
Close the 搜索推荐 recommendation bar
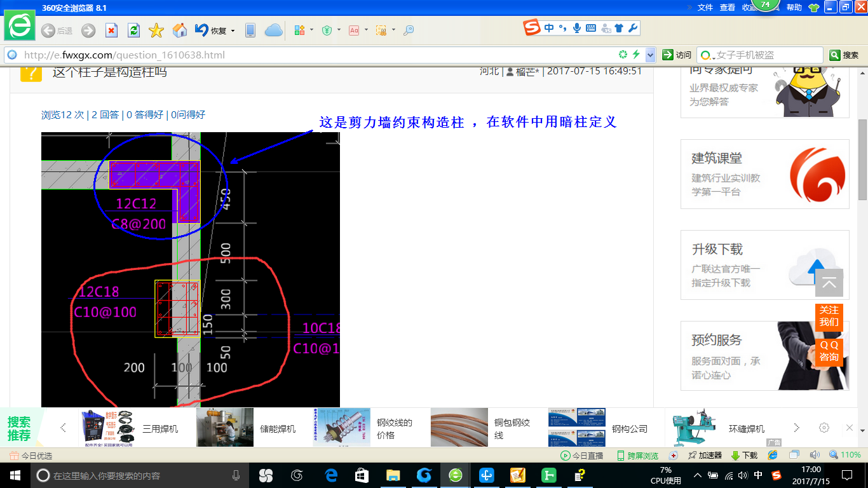click(x=850, y=428)
